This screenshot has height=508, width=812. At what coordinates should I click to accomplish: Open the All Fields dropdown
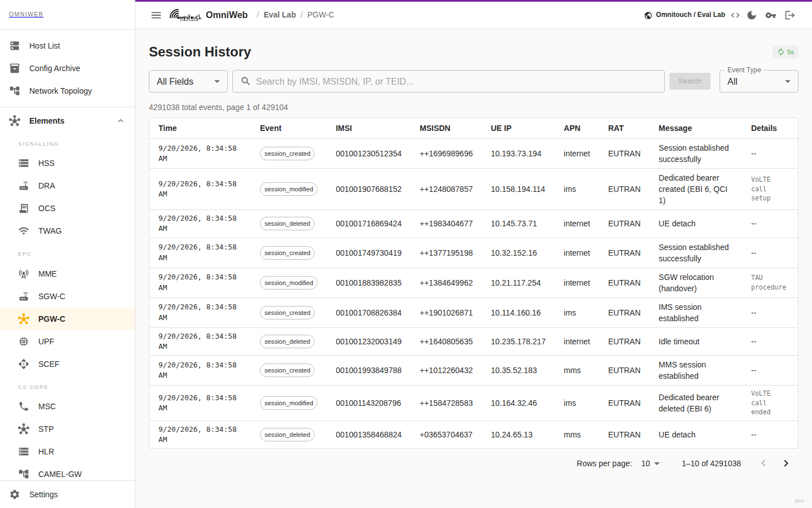188,81
